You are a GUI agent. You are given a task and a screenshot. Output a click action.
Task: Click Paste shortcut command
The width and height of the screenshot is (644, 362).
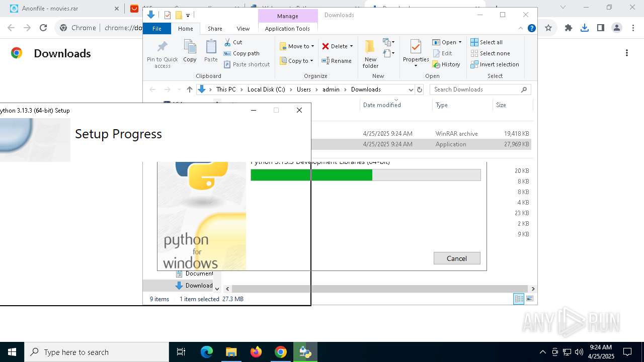(247, 64)
